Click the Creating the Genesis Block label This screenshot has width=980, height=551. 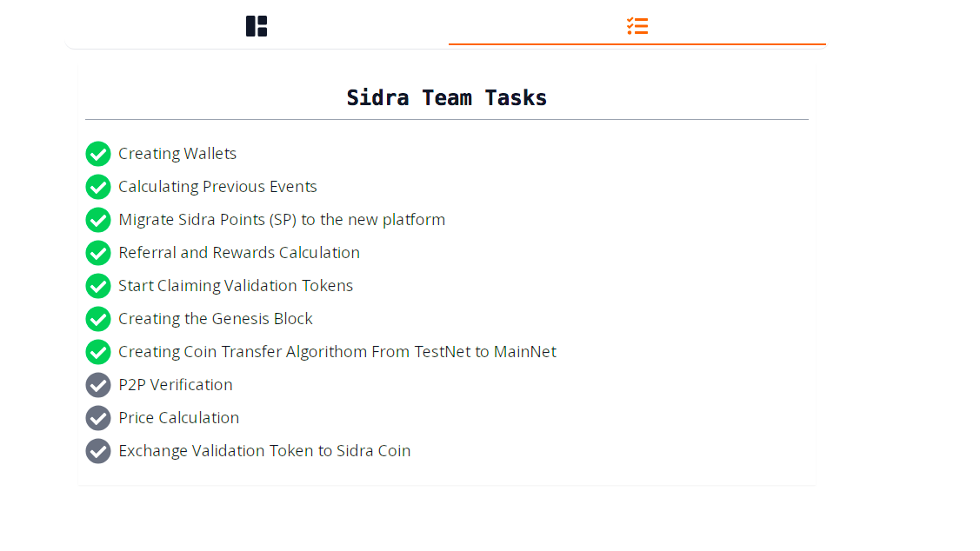tap(216, 319)
